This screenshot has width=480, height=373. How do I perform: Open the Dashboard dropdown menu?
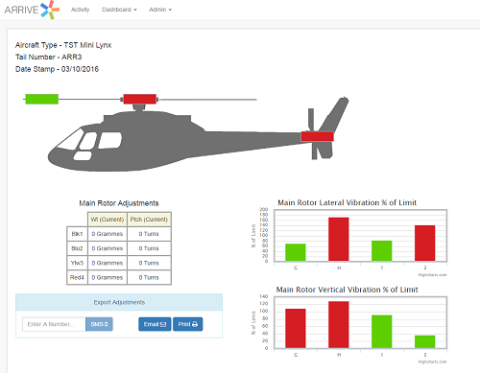click(119, 10)
